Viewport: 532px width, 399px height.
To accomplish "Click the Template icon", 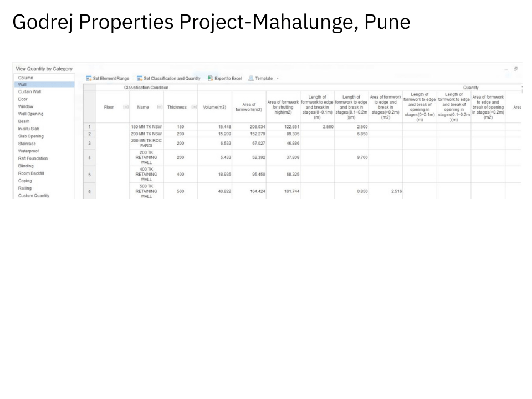I will (251, 78).
